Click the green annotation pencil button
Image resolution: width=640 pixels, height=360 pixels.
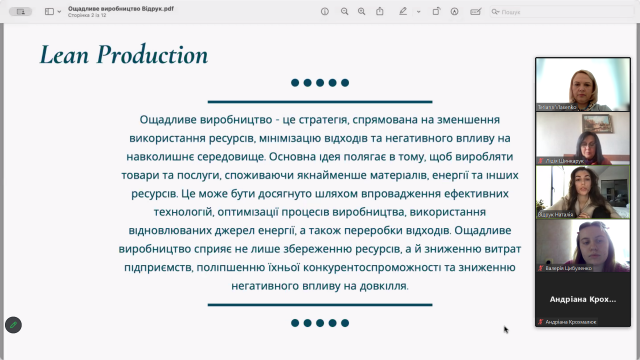pyautogui.click(x=13, y=325)
